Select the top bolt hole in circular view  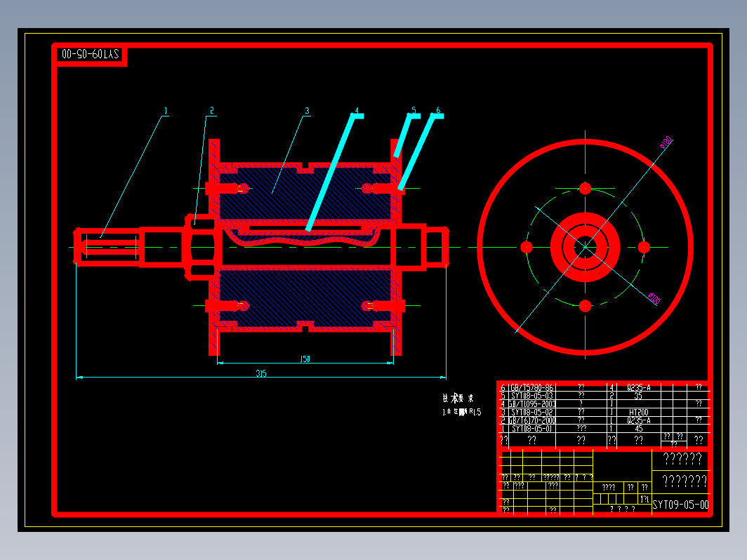coord(585,188)
